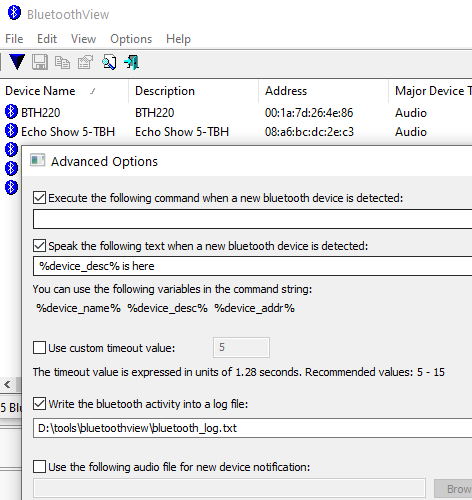
Task: Open the View menu
Action: (83, 39)
